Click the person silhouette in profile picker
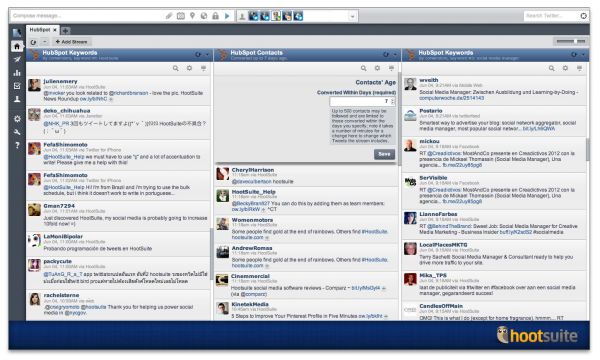 pos(242,16)
